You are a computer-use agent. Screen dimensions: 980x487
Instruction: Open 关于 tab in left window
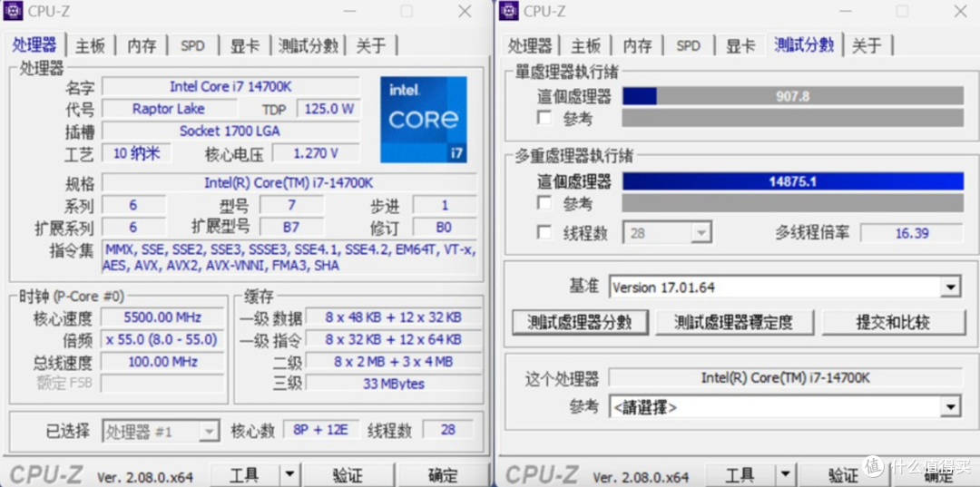pos(371,45)
